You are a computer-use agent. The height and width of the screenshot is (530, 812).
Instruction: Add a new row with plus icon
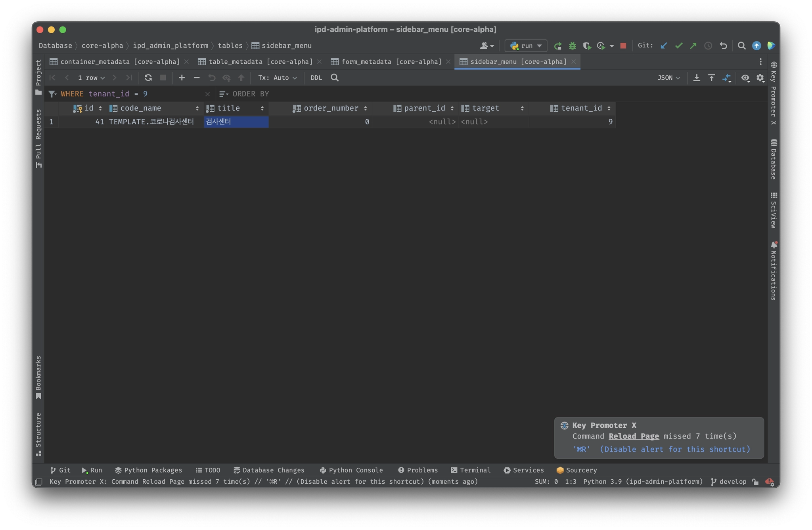point(182,78)
